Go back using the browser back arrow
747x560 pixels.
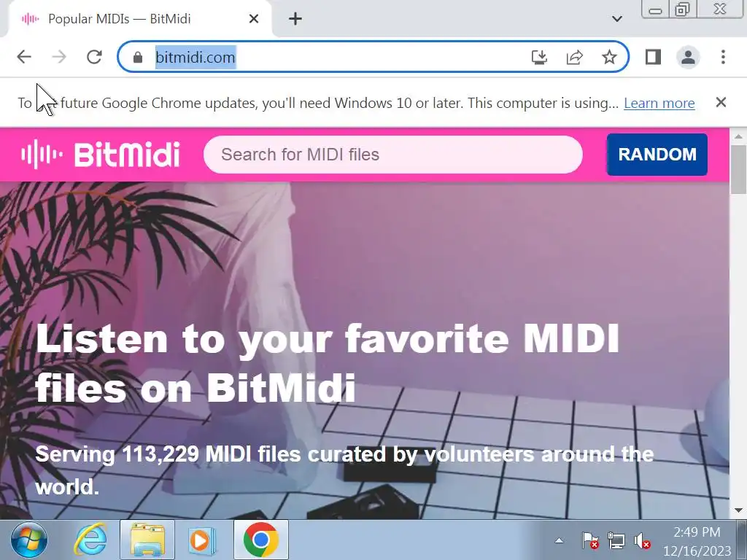[24, 57]
